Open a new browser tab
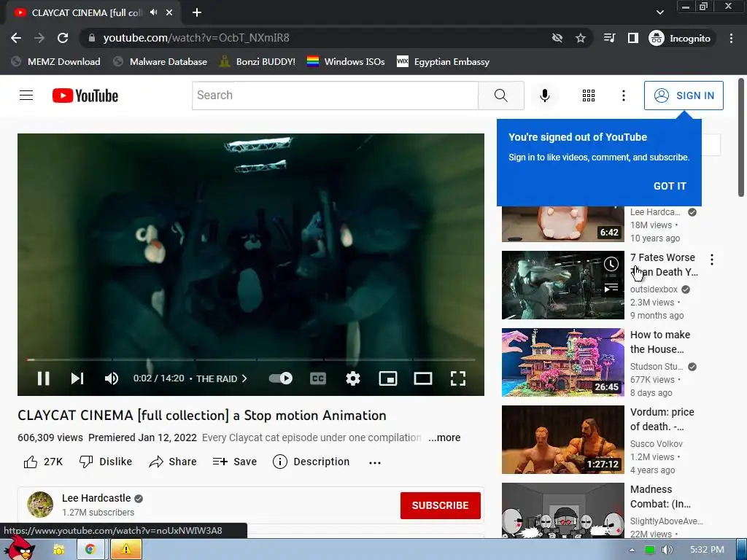The height and width of the screenshot is (560, 747). (197, 13)
